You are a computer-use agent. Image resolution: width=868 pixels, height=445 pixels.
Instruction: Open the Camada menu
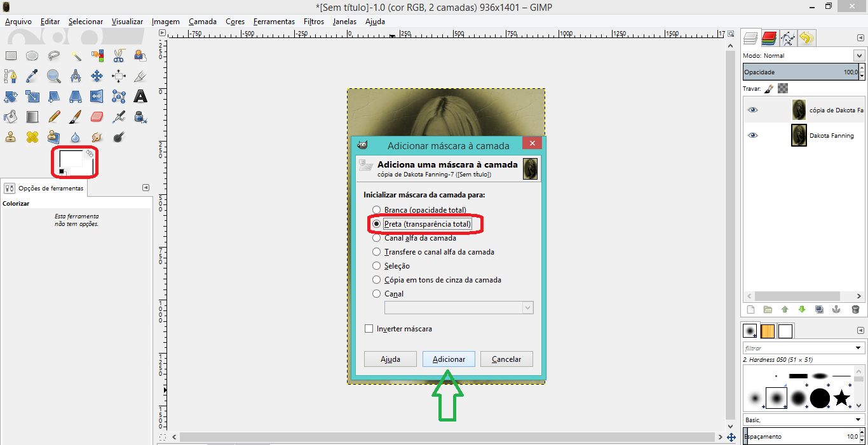(203, 22)
